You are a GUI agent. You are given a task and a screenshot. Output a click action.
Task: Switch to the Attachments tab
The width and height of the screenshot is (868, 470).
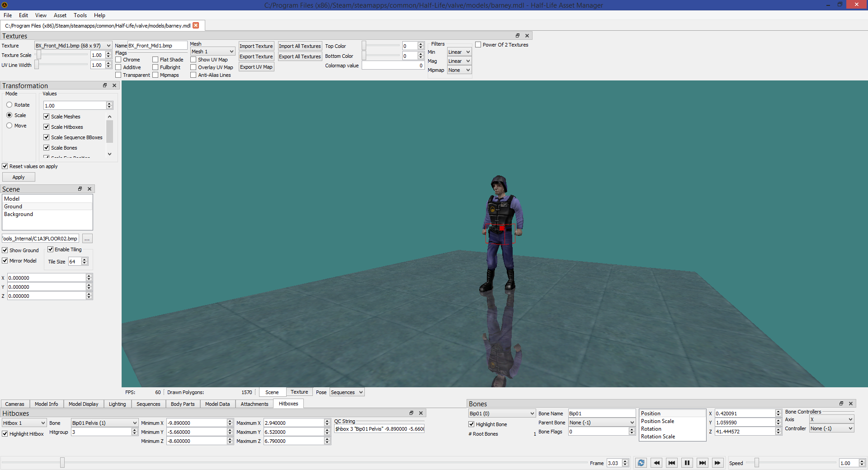tap(255, 404)
